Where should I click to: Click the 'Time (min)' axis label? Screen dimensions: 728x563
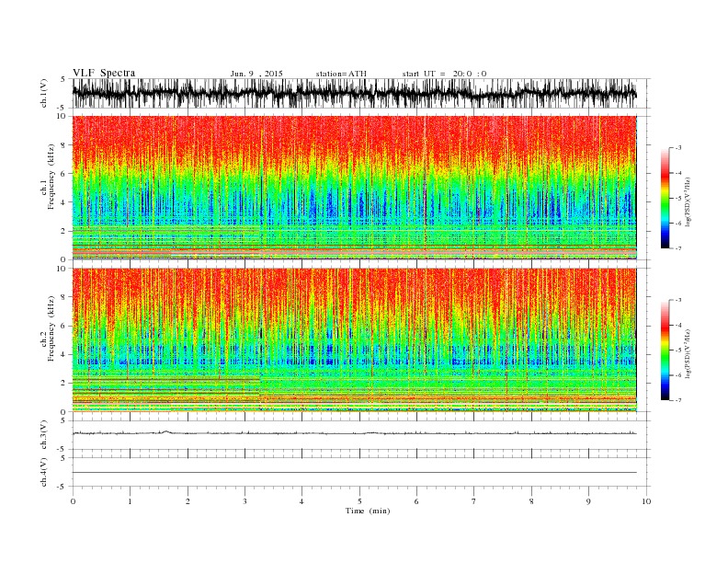pos(368,511)
